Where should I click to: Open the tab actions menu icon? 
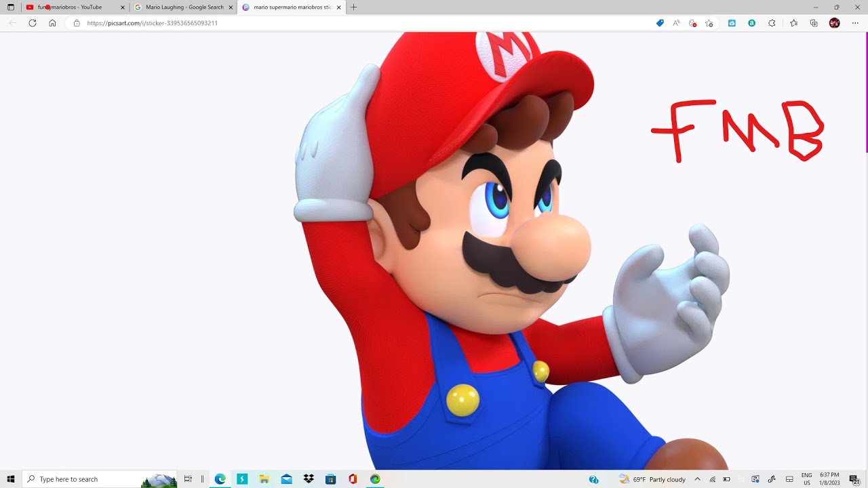tap(10, 7)
